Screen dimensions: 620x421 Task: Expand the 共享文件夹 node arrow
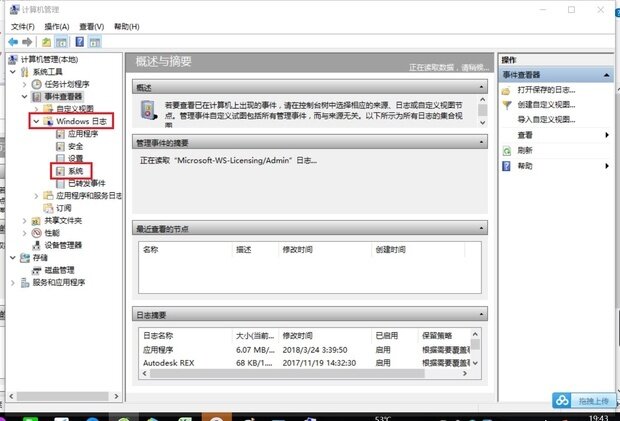[25, 221]
